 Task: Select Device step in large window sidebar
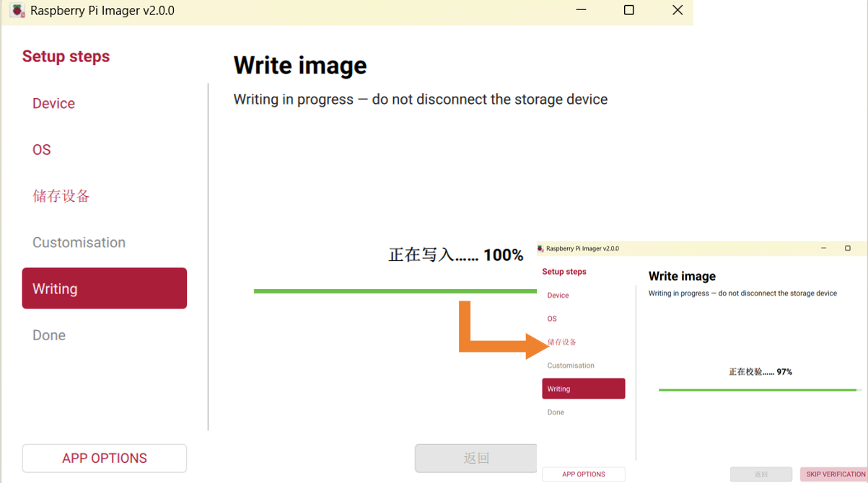53,104
